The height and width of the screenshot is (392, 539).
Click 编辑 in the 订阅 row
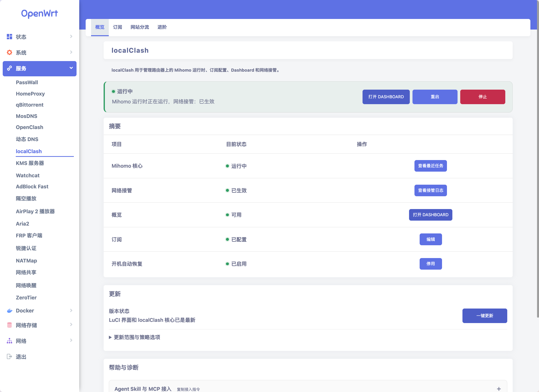pos(430,239)
